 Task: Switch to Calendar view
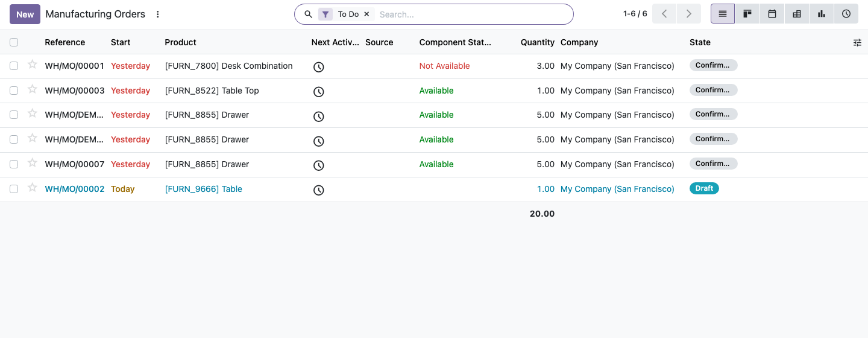pyautogui.click(x=772, y=14)
